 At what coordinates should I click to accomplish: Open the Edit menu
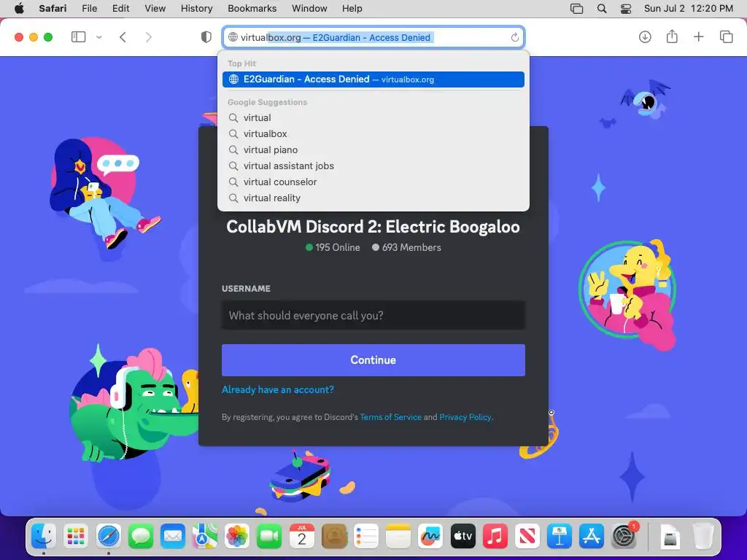coord(120,9)
